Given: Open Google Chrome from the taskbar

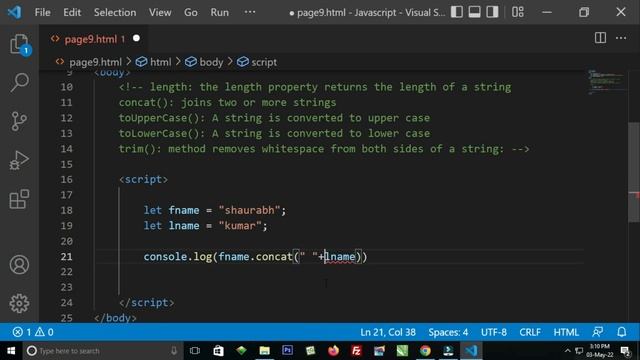Looking at the screenshot, I should [x=425, y=350].
